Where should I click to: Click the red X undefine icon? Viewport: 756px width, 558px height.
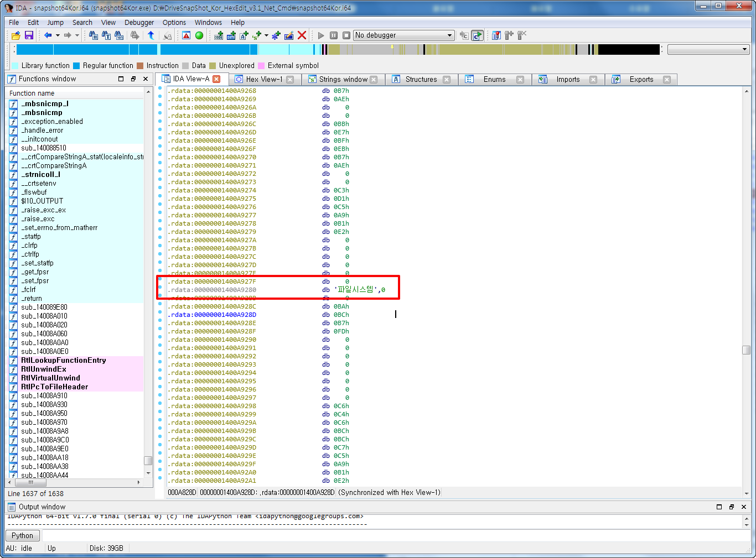302,35
